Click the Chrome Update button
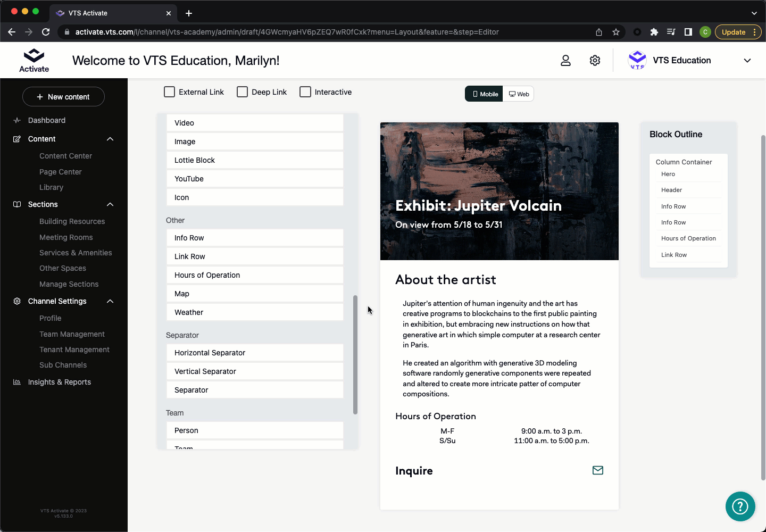This screenshot has width=766, height=532. (x=738, y=32)
